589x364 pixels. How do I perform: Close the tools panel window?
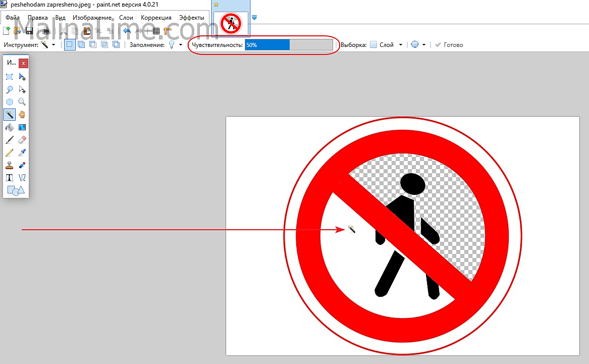coord(23,63)
